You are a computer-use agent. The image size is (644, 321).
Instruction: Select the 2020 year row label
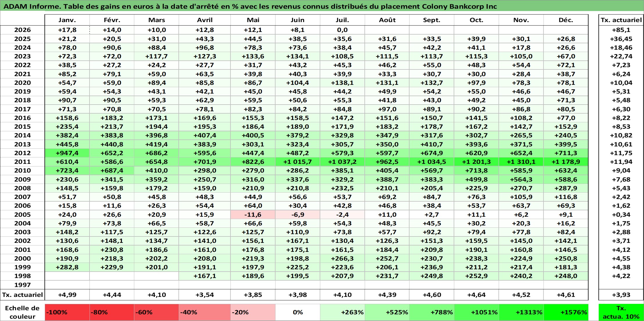tap(22, 83)
